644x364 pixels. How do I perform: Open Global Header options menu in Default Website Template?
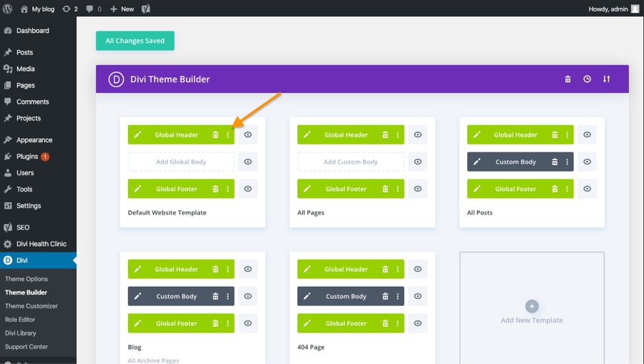coord(228,134)
